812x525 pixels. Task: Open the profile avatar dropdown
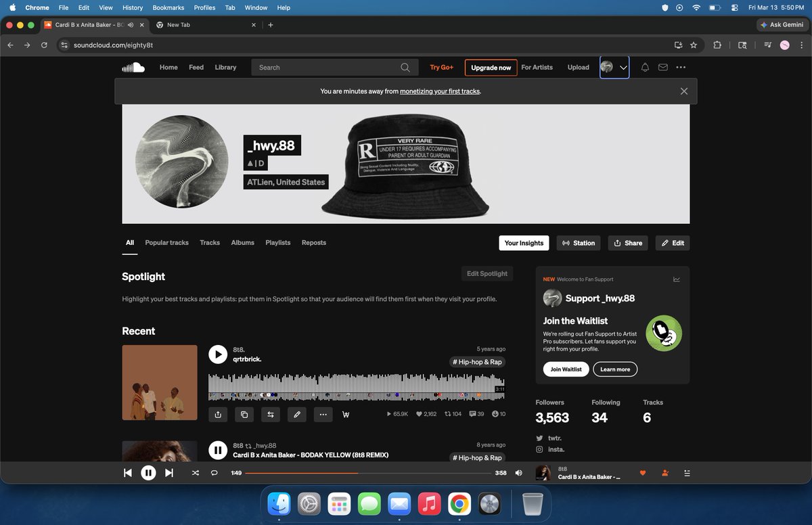[614, 68]
